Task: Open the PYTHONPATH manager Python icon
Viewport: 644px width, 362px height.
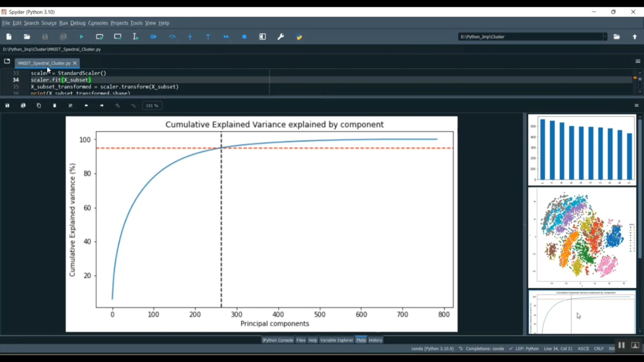Action: [x=299, y=37]
